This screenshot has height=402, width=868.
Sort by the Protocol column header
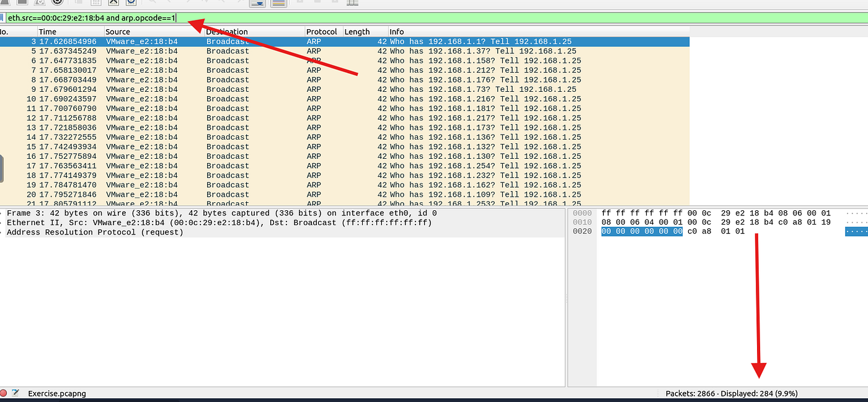click(x=323, y=32)
